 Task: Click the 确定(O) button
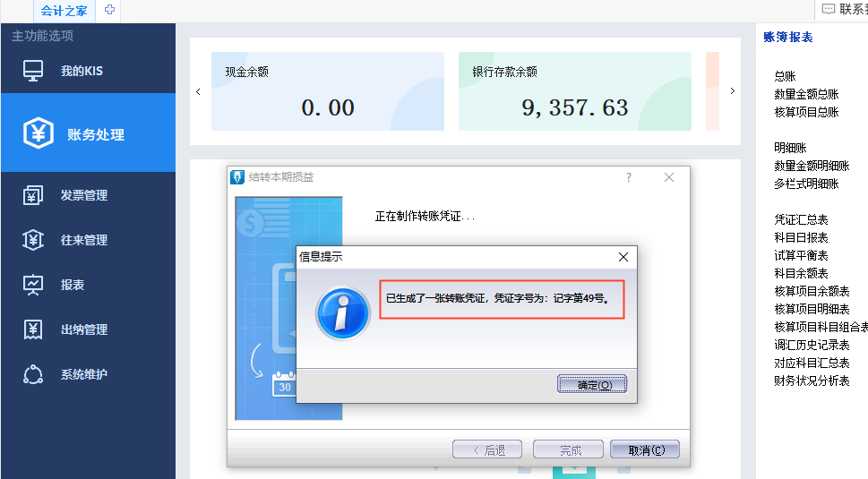592,384
